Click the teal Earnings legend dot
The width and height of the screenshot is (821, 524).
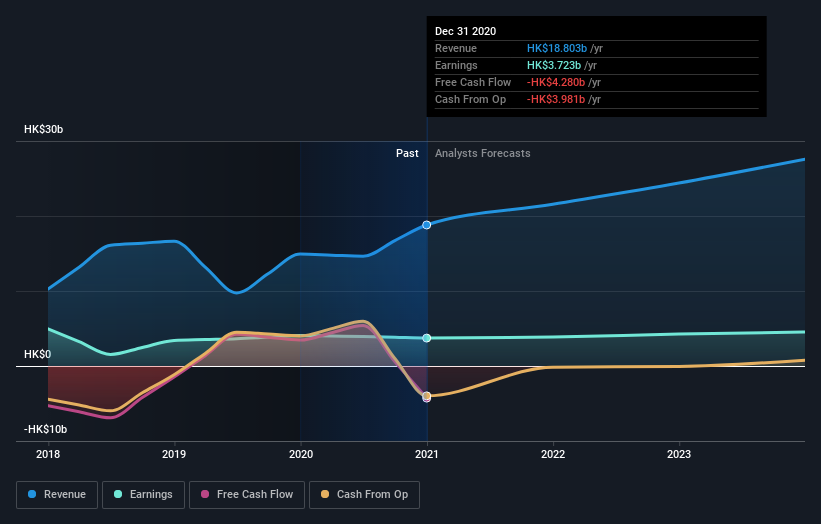click(x=118, y=494)
